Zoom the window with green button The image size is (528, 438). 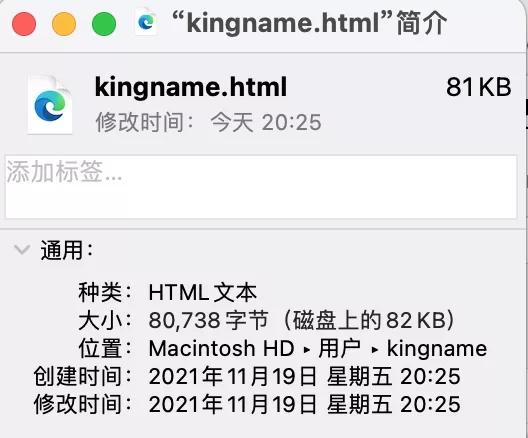point(104,24)
